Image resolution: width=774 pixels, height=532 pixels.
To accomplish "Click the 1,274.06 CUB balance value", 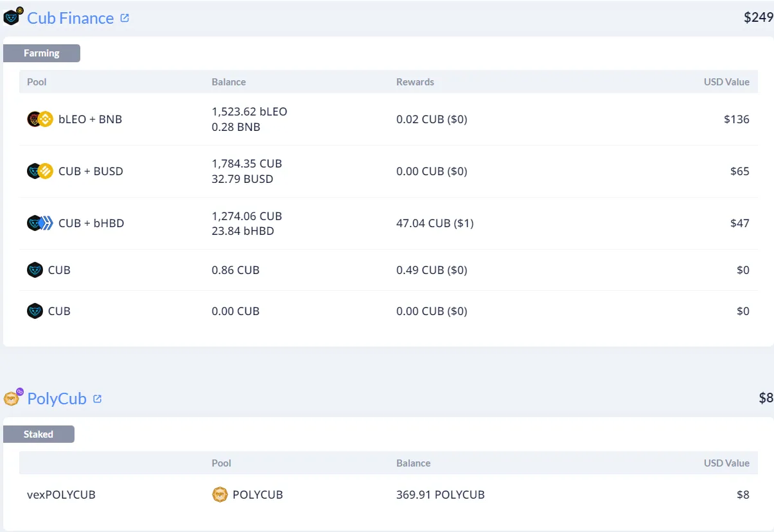I will tap(247, 216).
